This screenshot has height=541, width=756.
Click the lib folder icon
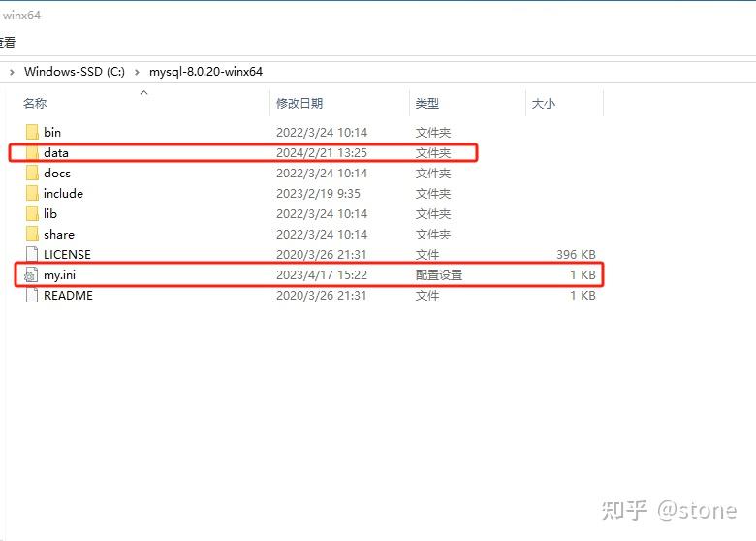32,213
